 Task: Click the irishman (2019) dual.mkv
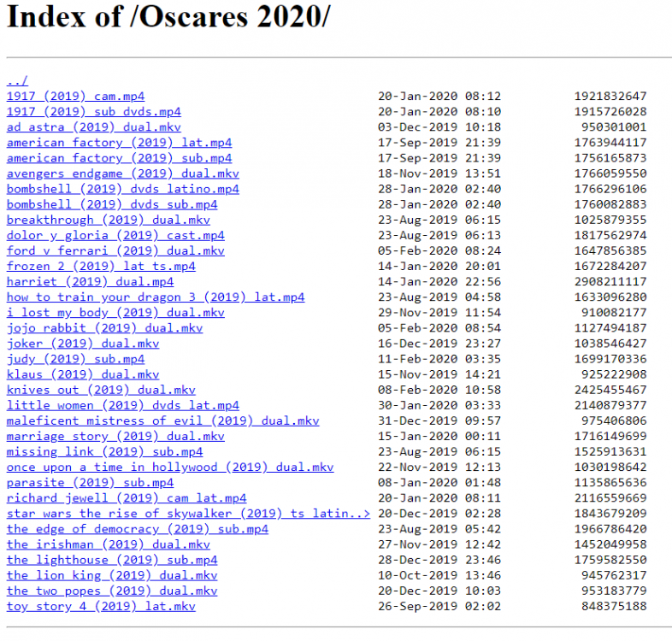coord(108,544)
